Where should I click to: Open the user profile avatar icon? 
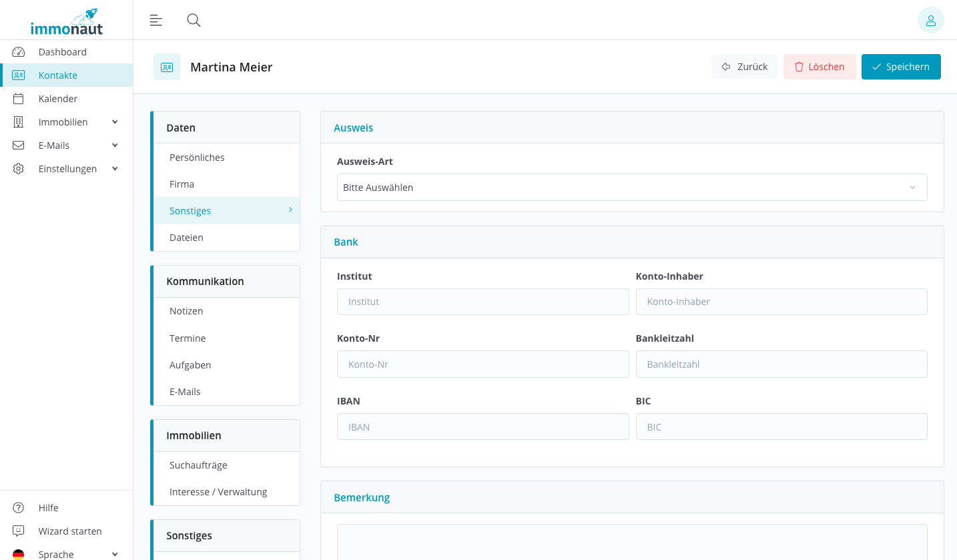coord(930,20)
